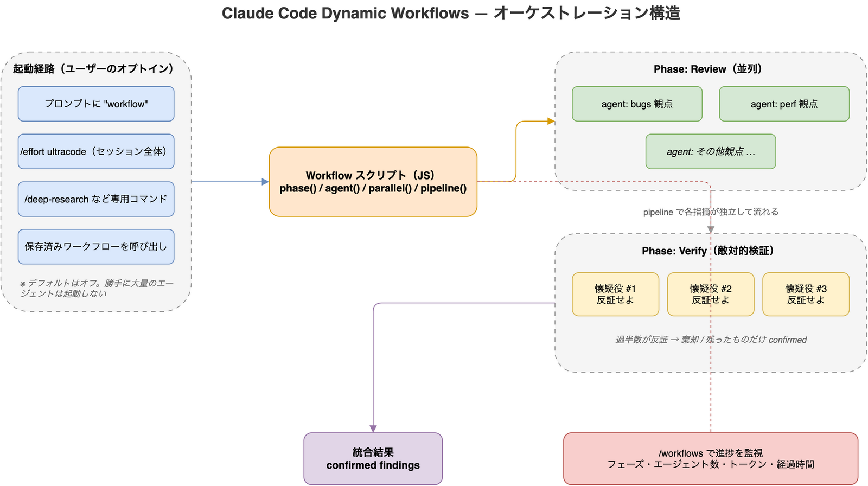Select the '/workflows で進捗を監視' node
Image resolution: width=868 pixels, height=486 pixels.
pos(711,459)
